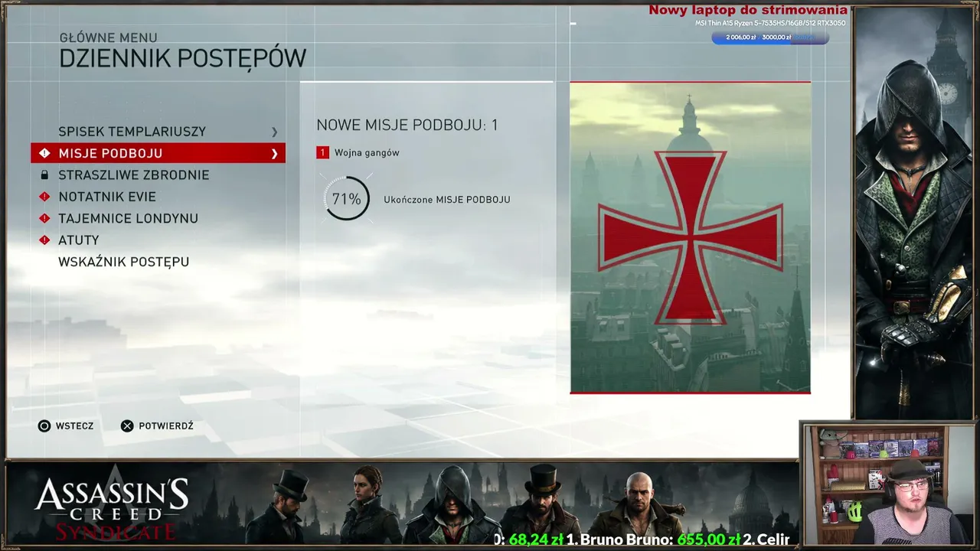
Task: Click the donation goal progress bar
Action: point(770,37)
